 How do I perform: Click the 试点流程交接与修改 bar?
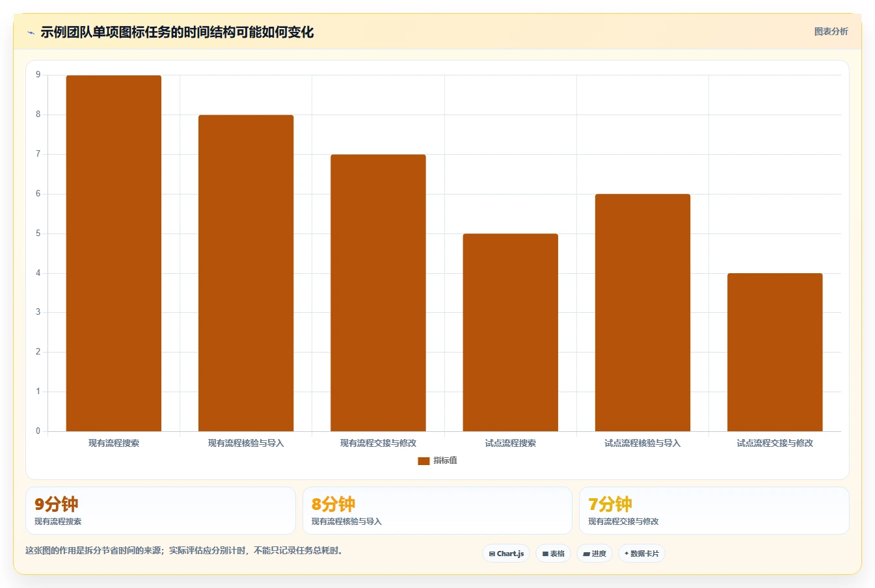click(775, 352)
